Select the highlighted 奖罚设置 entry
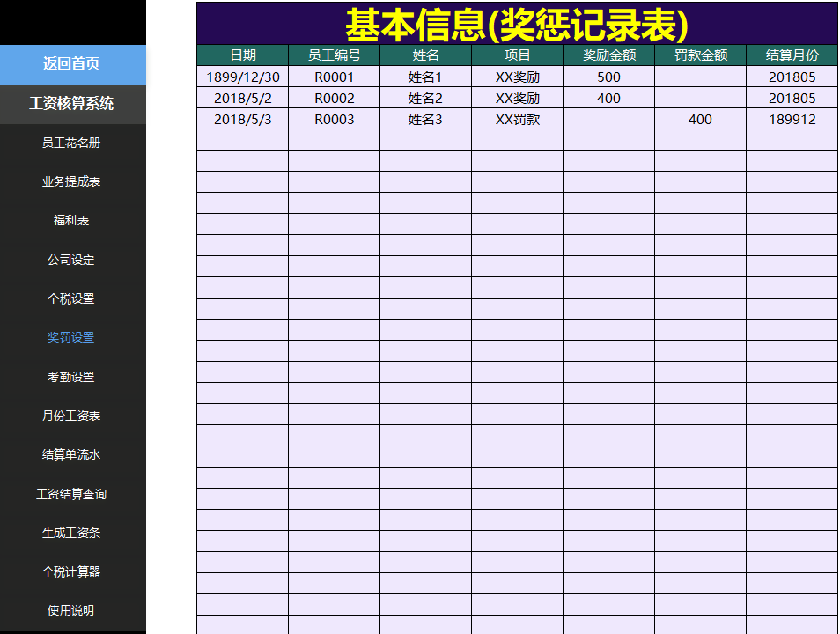This screenshot has width=840, height=634. coord(73,337)
